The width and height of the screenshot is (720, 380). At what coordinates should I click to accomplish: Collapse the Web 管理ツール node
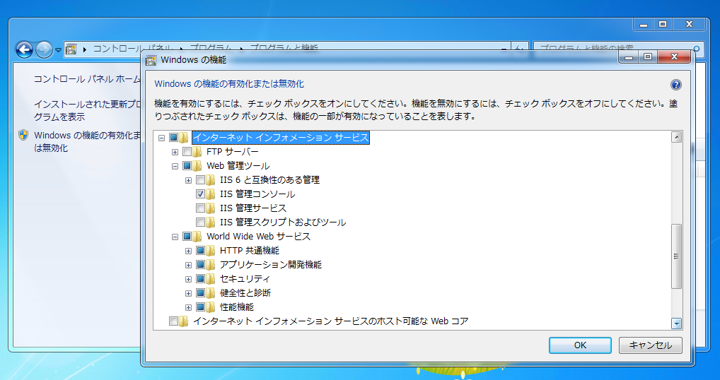point(174,166)
